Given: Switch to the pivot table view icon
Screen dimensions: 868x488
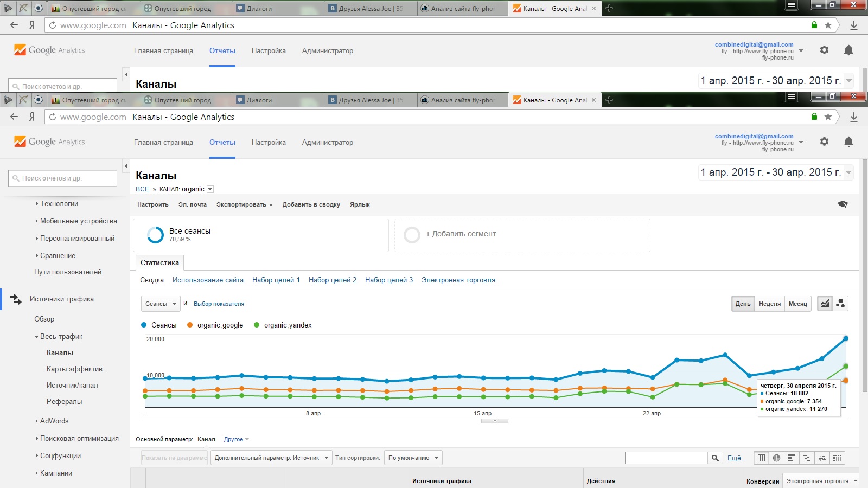Looking at the screenshot, I should coord(838,458).
